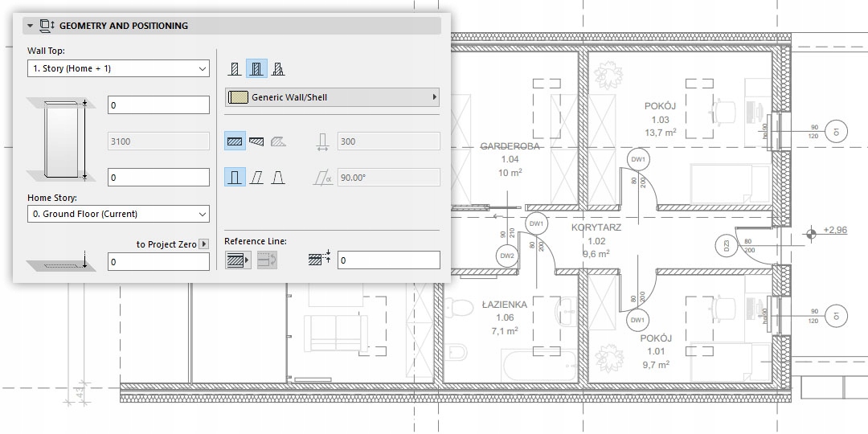The height and width of the screenshot is (434, 868).
Task: Choose the Straight wall geometry icon
Action: 235,141
